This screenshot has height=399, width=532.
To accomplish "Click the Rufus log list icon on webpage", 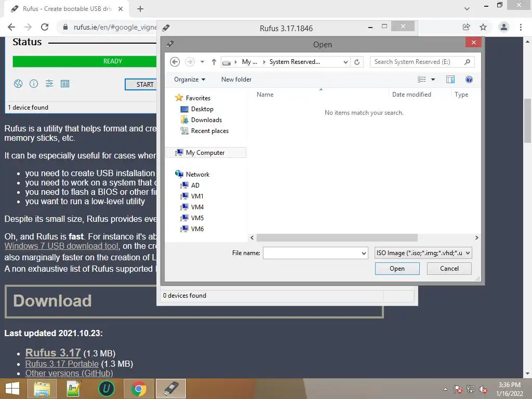I will tap(65, 84).
